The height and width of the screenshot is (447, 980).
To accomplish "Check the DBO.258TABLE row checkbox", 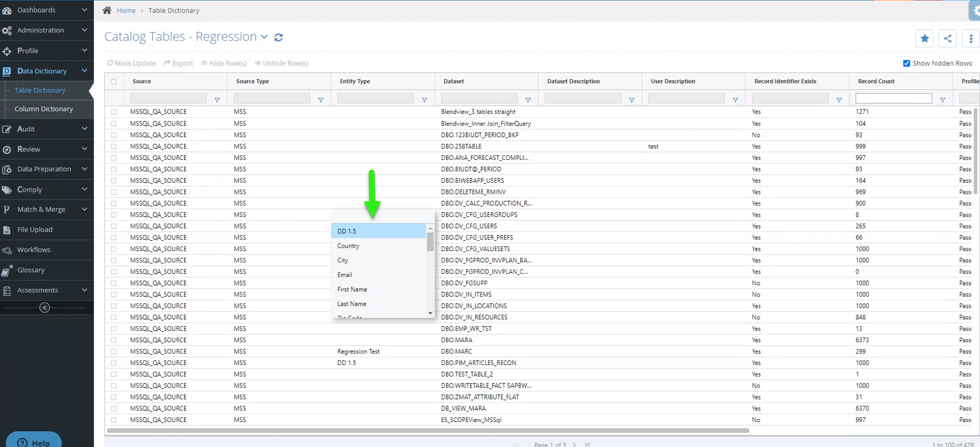I will tap(114, 146).
